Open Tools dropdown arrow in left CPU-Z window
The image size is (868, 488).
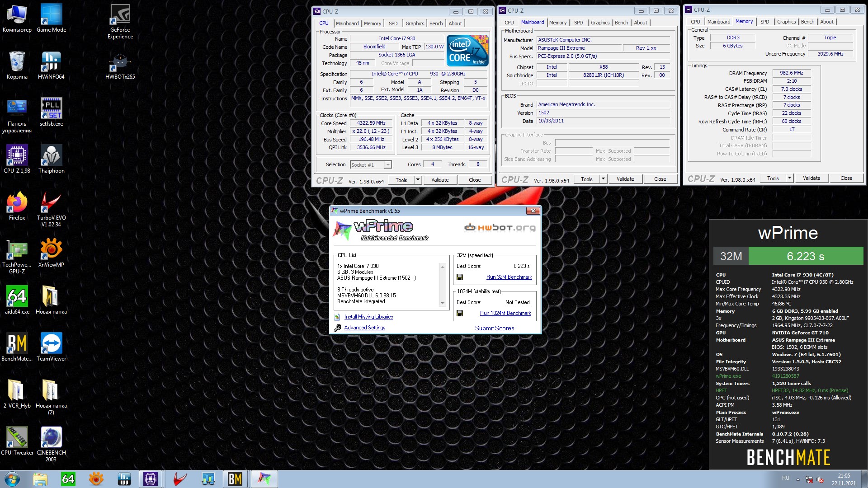click(x=418, y=180)
